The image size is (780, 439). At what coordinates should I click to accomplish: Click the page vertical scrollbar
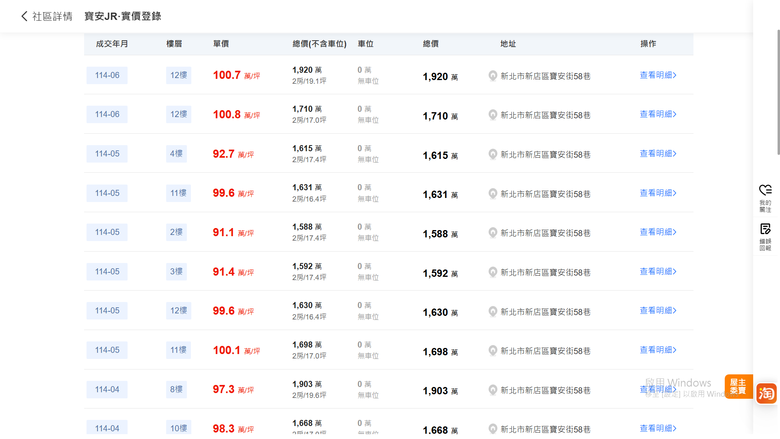tap(778, 92)
